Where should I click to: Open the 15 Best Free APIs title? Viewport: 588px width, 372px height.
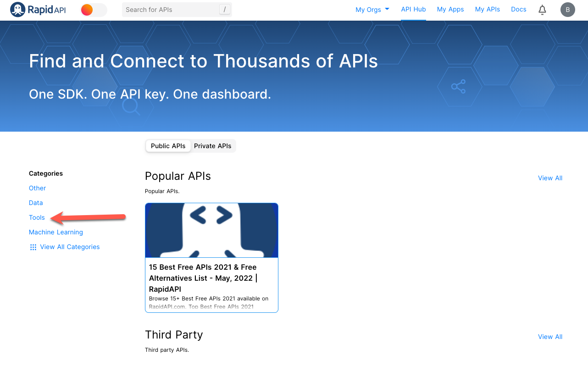tap(203, 278)
